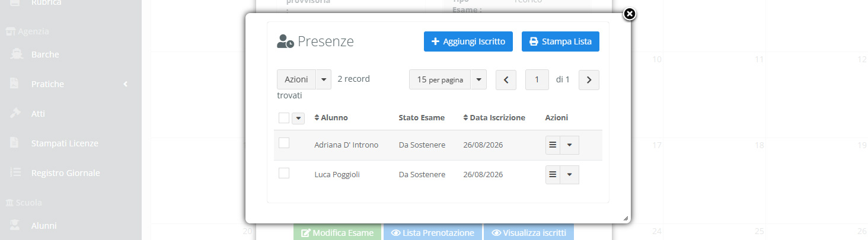Click Aggiungi Iscritto button
The image size is (868, 240).
pyautogui.click(x=468, y=41)
